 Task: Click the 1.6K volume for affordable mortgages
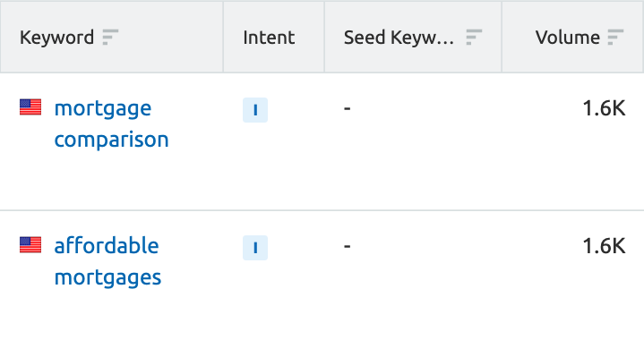[x=604, y=246]
